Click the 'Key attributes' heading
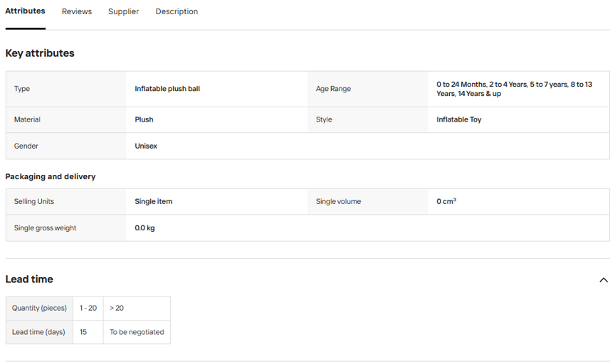The image size is (615, 364). pyautogui.click(x=40, y=53)
